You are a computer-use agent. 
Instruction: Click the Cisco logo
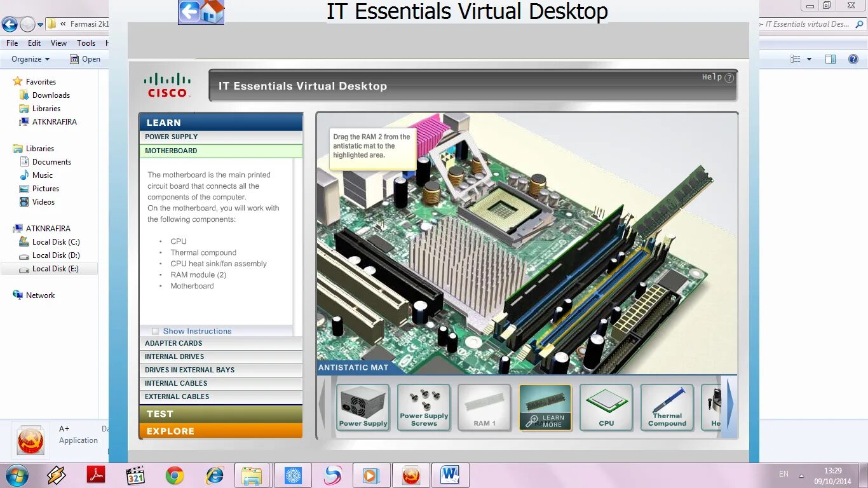[x=167, y=86]
